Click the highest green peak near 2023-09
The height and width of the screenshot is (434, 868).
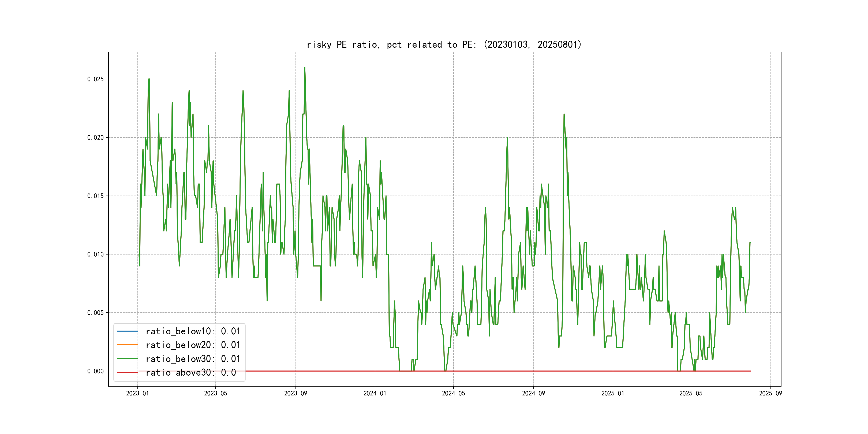[x=305, y=68]
